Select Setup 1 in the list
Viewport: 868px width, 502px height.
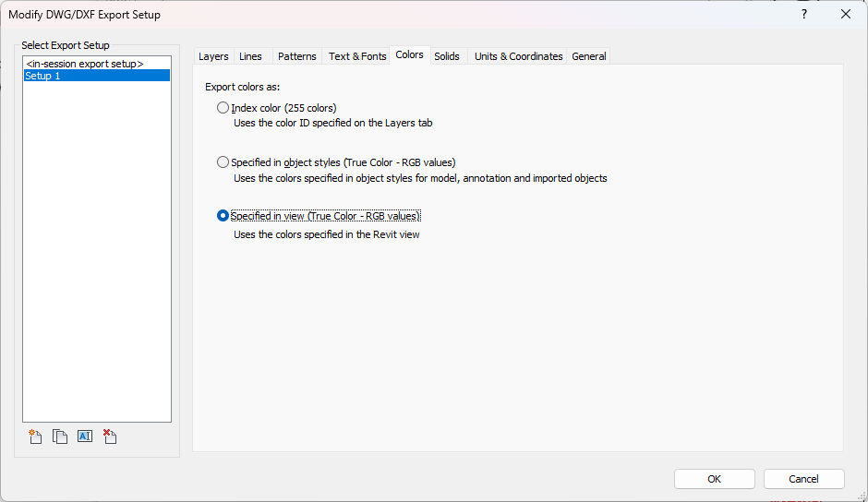[96, 76]
